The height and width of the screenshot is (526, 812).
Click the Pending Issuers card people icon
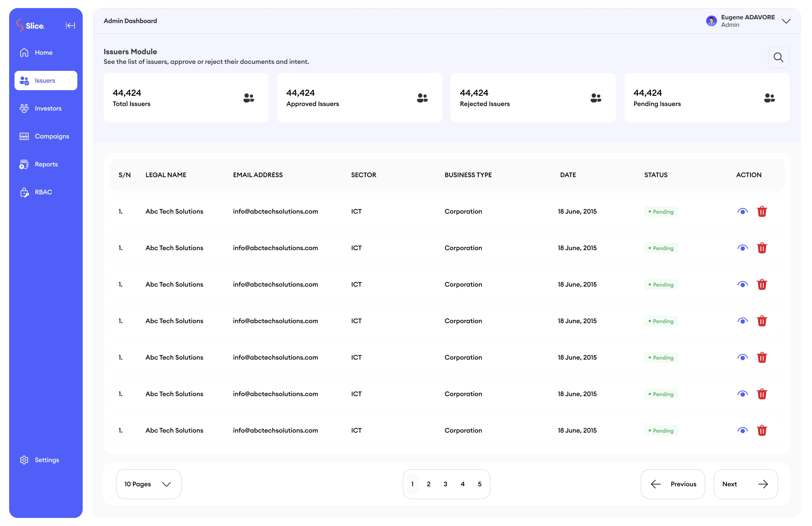click(769, 98)
